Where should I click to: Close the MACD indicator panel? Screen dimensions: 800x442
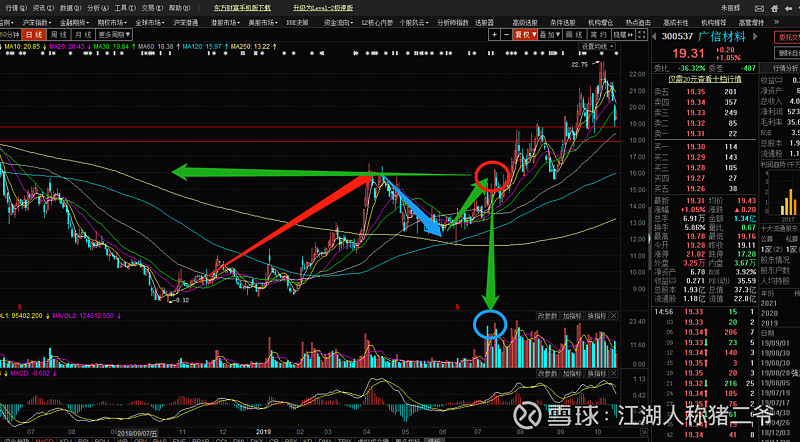point(614,374)
